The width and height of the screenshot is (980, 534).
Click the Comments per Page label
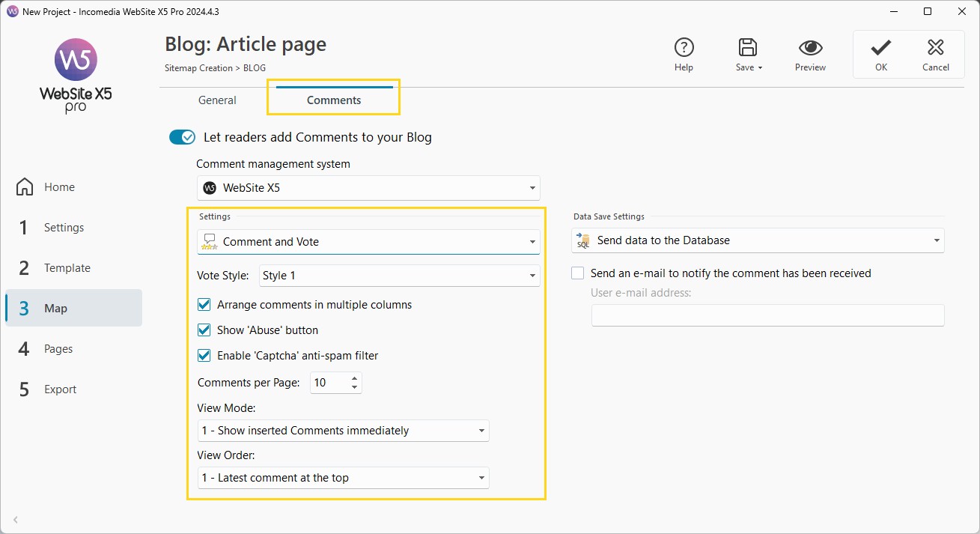pos(249,383)
